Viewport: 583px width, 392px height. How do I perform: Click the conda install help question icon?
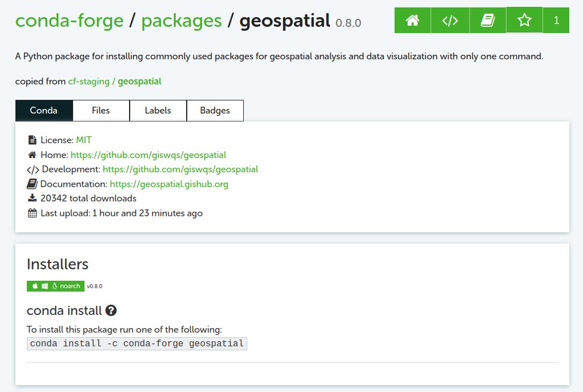(111, 310)
